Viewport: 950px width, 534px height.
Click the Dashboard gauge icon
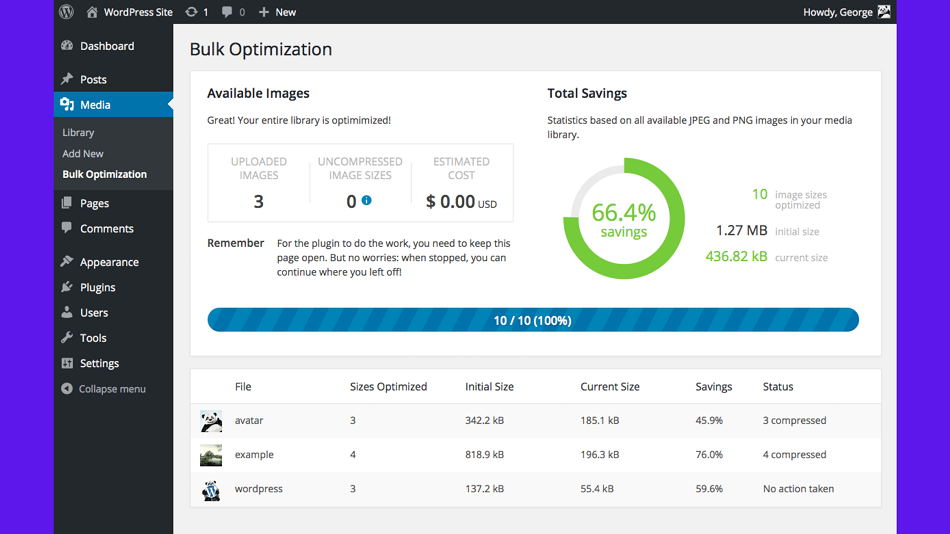click(x=67, y=45)
